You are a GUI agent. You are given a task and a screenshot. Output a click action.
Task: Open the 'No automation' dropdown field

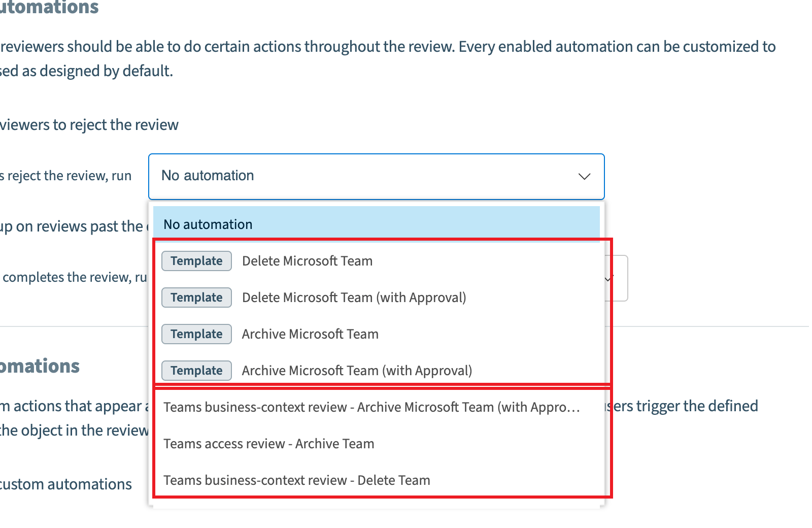376,177
